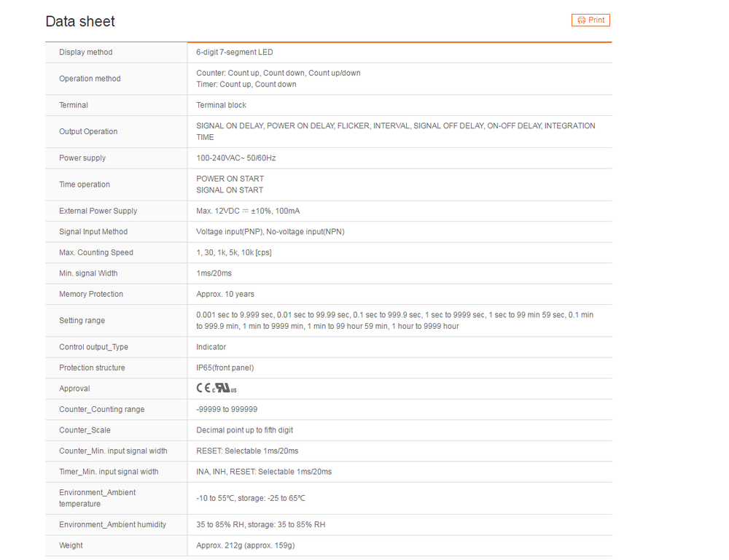This screenshot has width=729, height=560.
Task: Click the Terminal block value
Action: click(x=222, y=105)
